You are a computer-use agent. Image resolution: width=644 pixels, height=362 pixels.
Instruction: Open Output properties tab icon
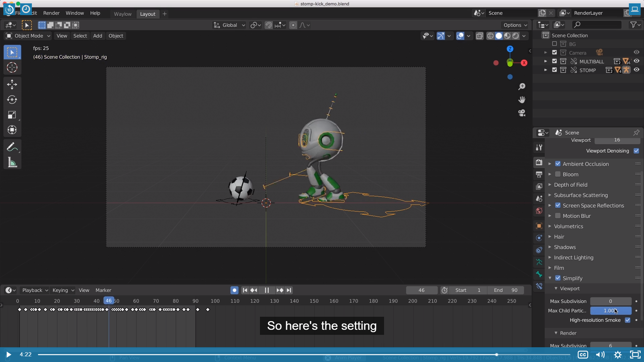click(x=539, y=174)
